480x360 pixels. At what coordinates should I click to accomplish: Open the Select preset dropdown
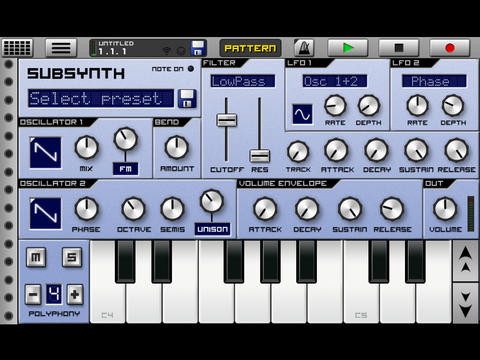pyautogui.click(x=101, y=98)
